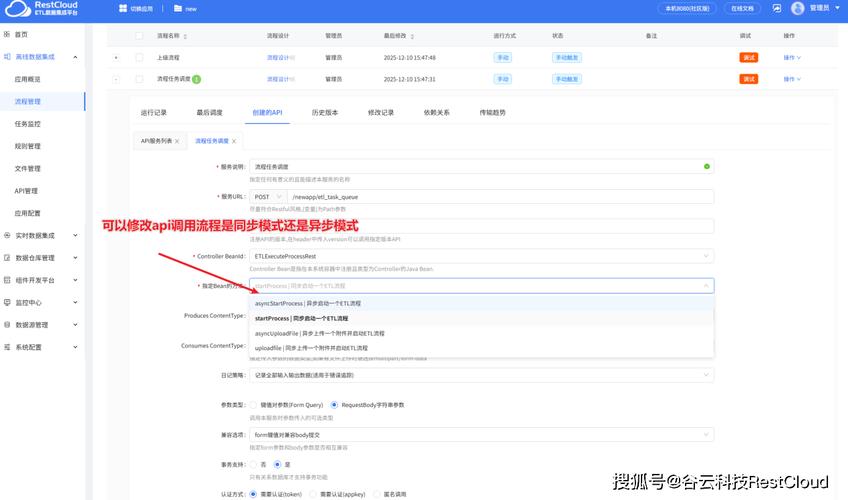Choose asyncStartProcess option in the list
This screenshot has height=500, width=848.
click(x=308, y=303)
